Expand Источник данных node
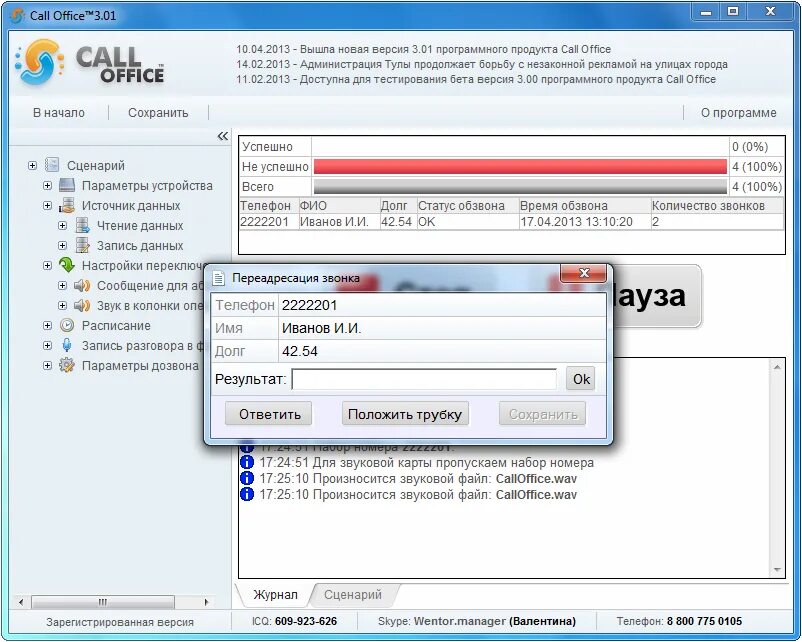Image resolution: width=802 pixels, height=642 pixels. [48, 206]
